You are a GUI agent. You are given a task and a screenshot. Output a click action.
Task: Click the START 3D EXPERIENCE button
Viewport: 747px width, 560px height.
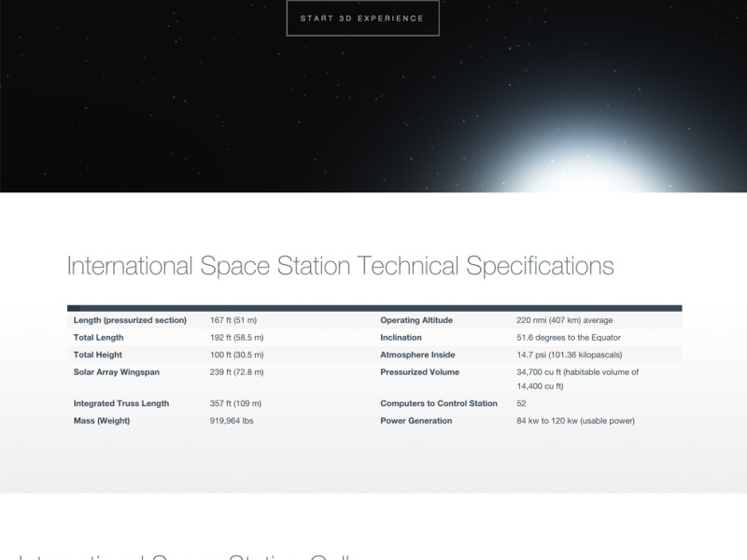pyautogui.click(x=362, y=18)
